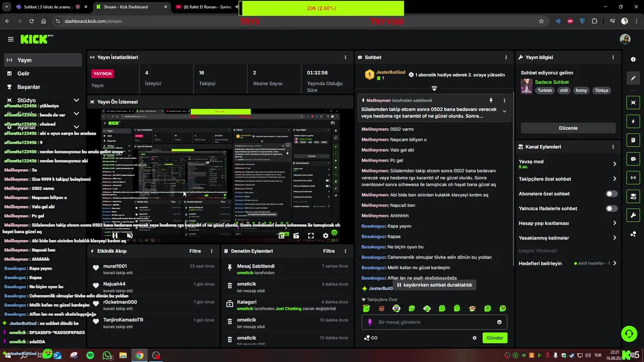Expand the pinned message chevron
Image resolution: width=644 pixels, height=362 pixels.
point(504,112)
